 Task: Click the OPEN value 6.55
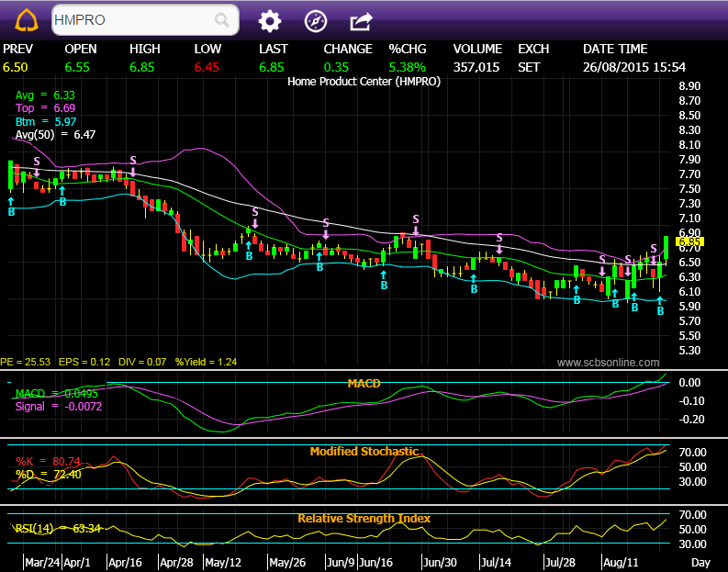tap(77, 67)
